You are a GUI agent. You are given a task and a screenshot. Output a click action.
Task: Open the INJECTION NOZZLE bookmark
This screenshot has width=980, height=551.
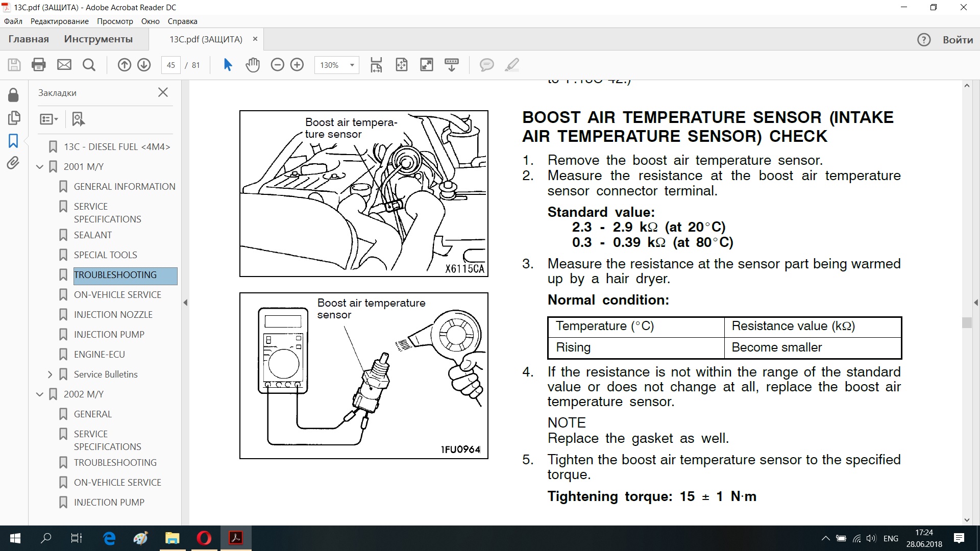113,315
